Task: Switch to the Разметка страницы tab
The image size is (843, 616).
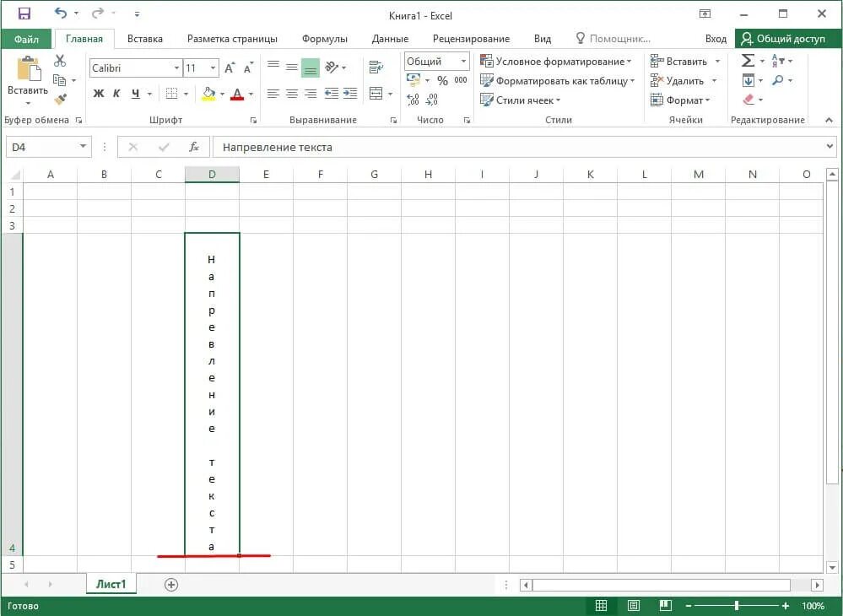Action: pos(232,39)
